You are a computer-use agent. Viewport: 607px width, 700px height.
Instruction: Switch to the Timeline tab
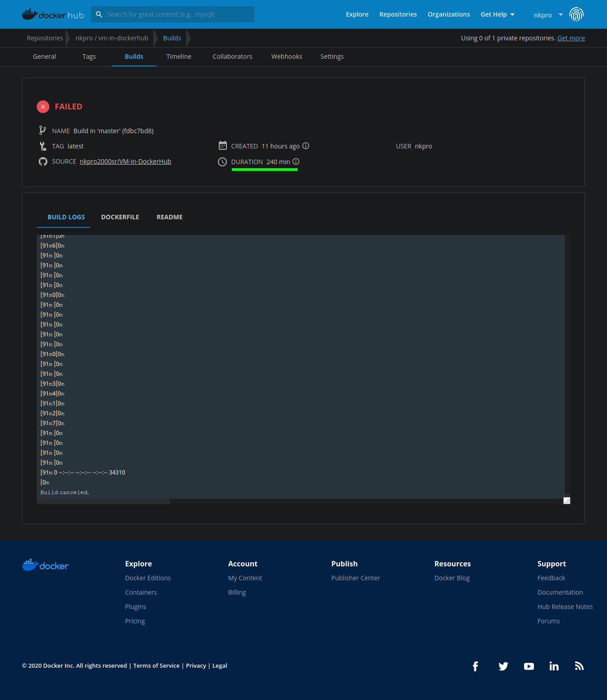(179, 57)
